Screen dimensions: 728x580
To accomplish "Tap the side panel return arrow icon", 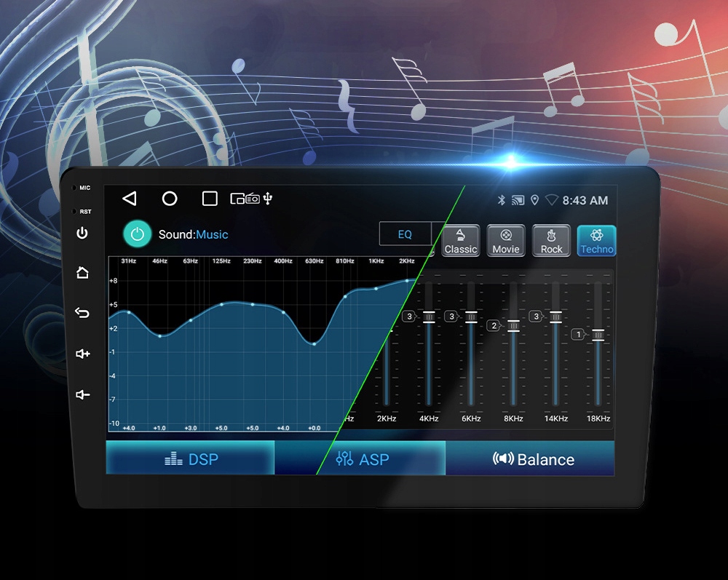I will point(82,313).
